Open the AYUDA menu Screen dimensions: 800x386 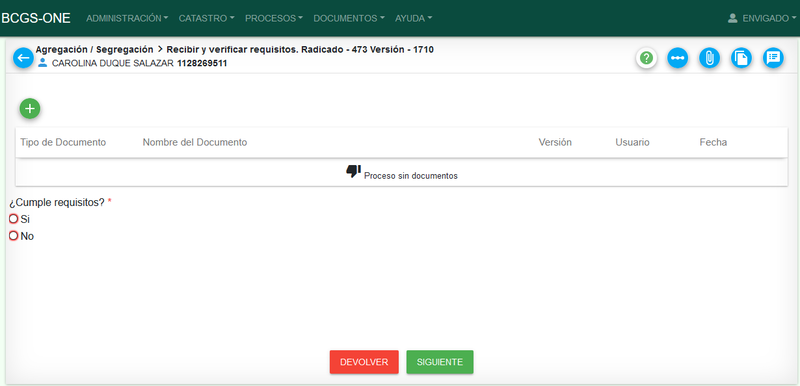(413, 18)
